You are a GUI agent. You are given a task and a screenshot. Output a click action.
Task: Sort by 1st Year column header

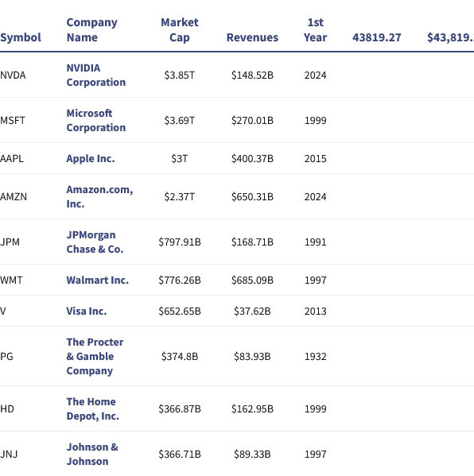[x=316, y=29]
